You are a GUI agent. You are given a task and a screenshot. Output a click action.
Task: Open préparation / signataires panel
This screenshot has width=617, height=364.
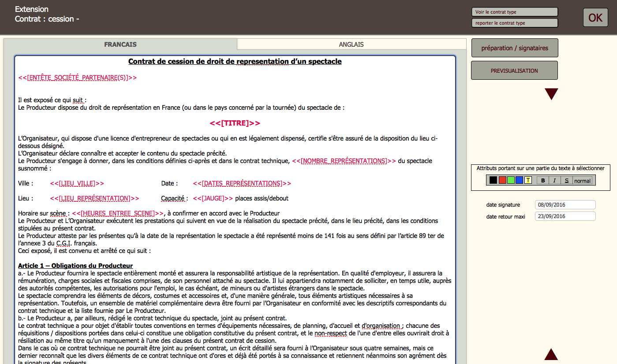(515, 48)
